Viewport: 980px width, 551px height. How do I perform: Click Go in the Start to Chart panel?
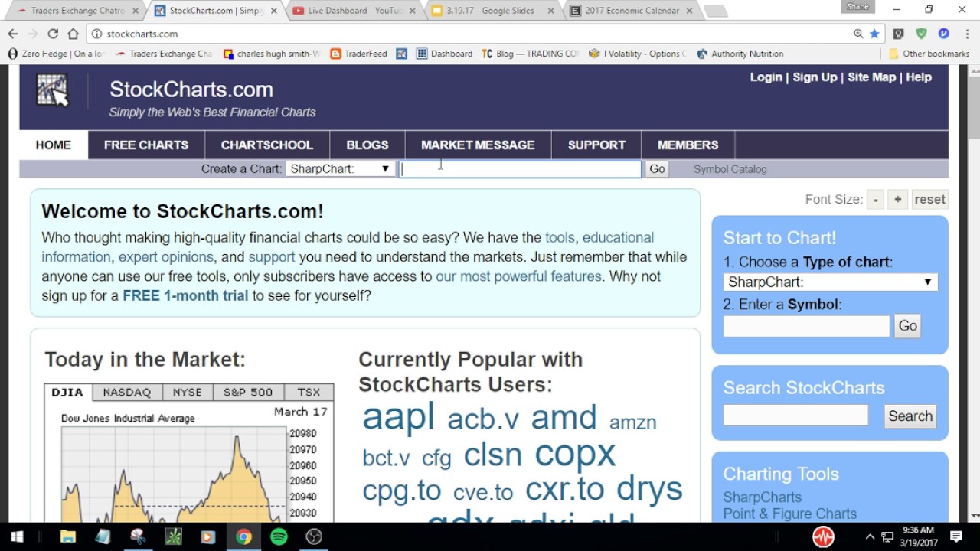click(908, 326)
